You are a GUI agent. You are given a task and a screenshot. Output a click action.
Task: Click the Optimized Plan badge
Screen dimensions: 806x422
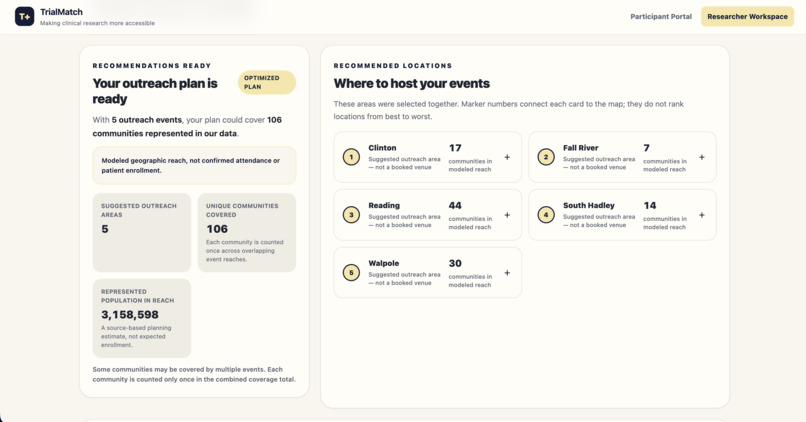267,82
